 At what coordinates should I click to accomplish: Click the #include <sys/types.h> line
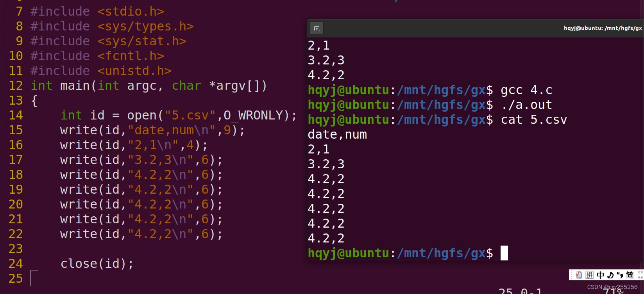click(112, 26)
